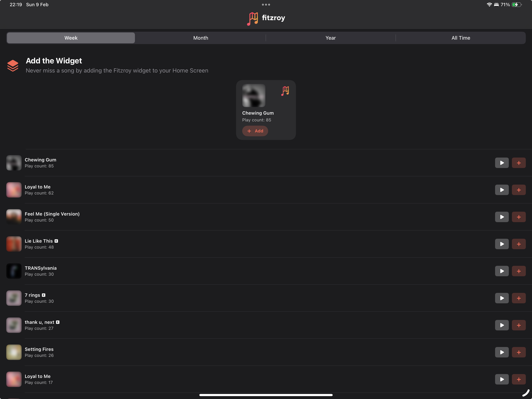Tap the widget preview album art
532x399 pixels.
point(254,95)
